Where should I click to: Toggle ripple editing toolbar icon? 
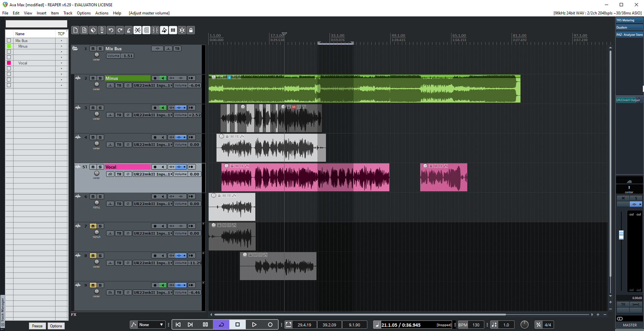[155, 30]
